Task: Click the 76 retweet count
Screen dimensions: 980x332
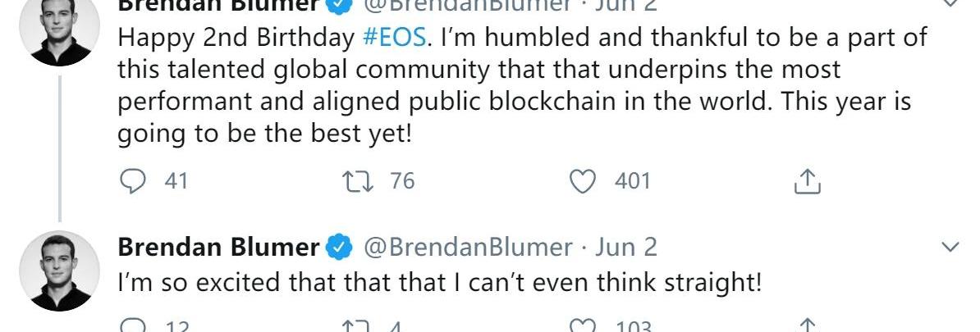Action: click(x=402, y=181)
